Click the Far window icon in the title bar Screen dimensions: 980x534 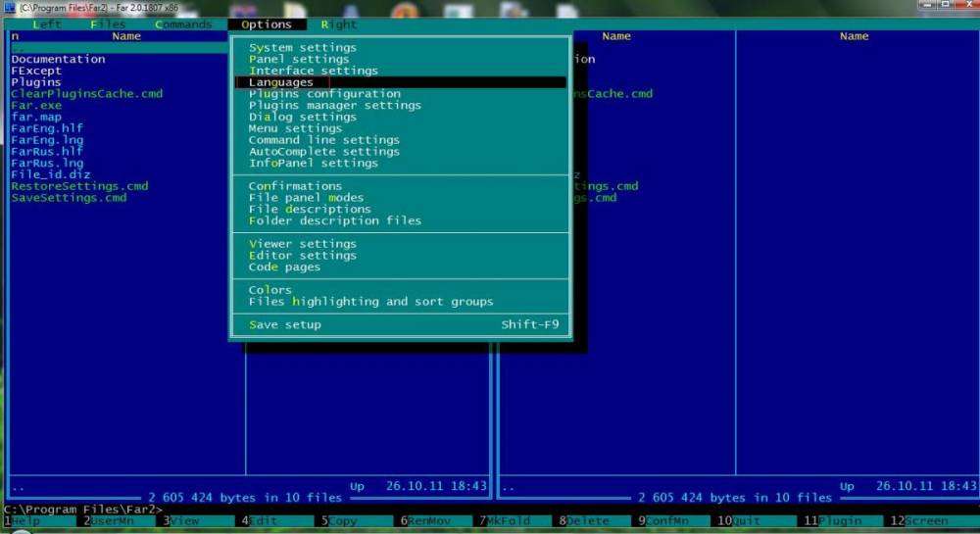coord(11,8)
